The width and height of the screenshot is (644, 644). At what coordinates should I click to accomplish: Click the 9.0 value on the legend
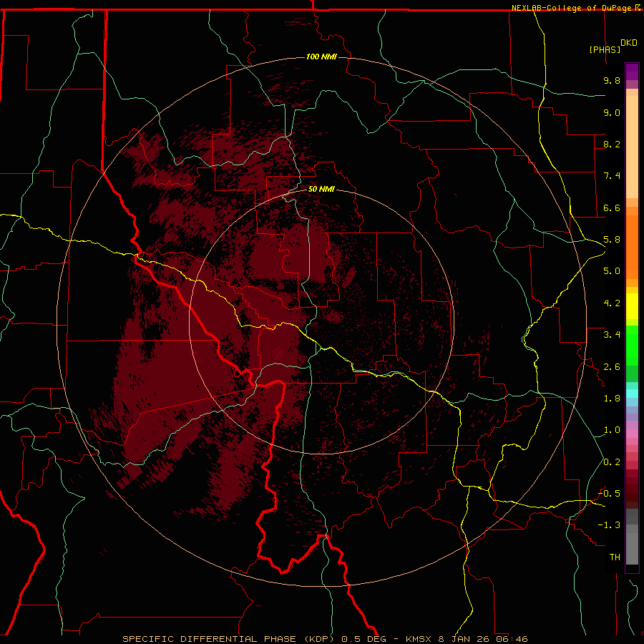pos(612,112)
